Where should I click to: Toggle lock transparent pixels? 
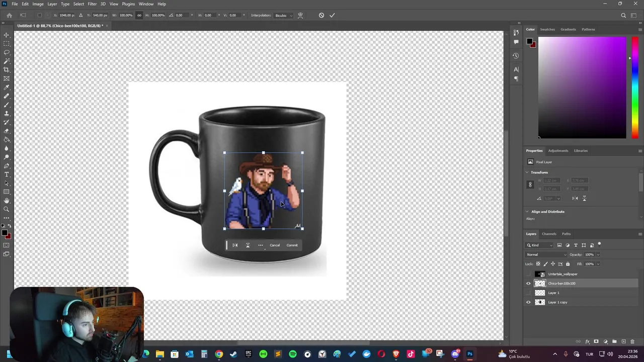[x=538, y=264]
